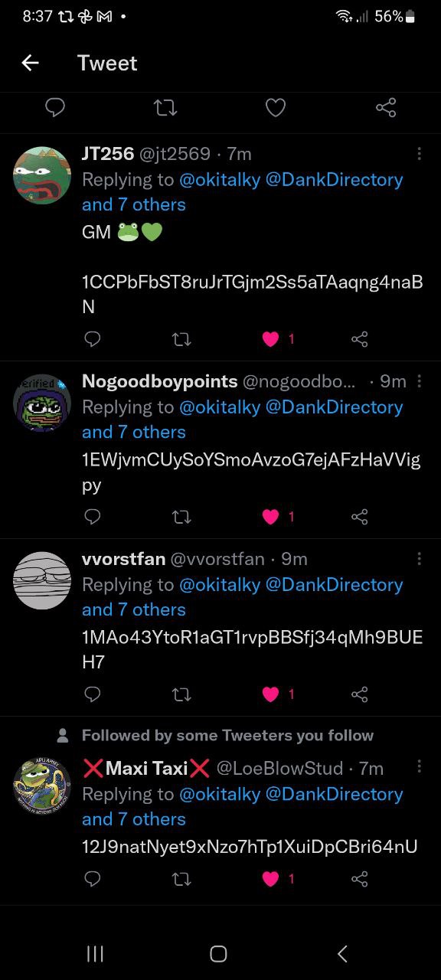Retweet the main tweet at top
The width and height of the screenshot is (441, 980).
[x=165, y=108]
